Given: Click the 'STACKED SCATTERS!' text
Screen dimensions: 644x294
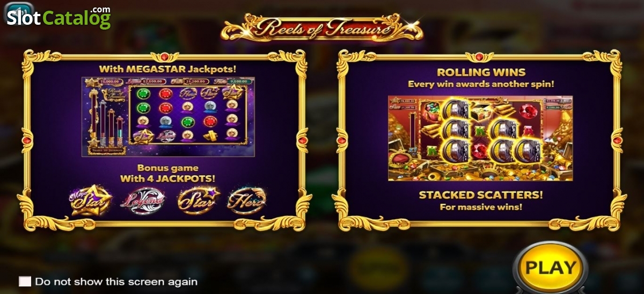Looking at the screenshot, I should 481,195.
